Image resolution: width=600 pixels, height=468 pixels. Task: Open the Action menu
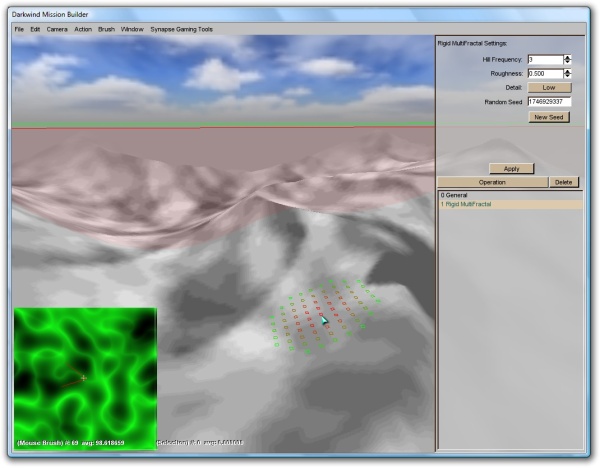pos(83,29)
